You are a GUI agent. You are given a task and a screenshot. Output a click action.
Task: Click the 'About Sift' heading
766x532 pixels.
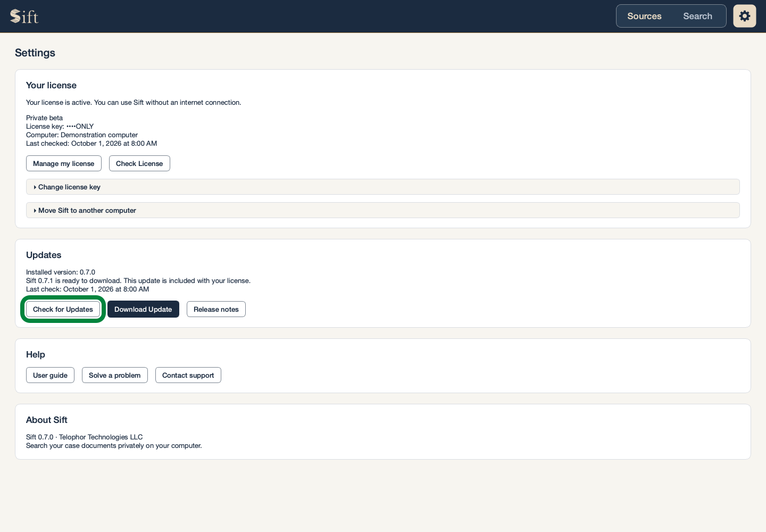47,420
